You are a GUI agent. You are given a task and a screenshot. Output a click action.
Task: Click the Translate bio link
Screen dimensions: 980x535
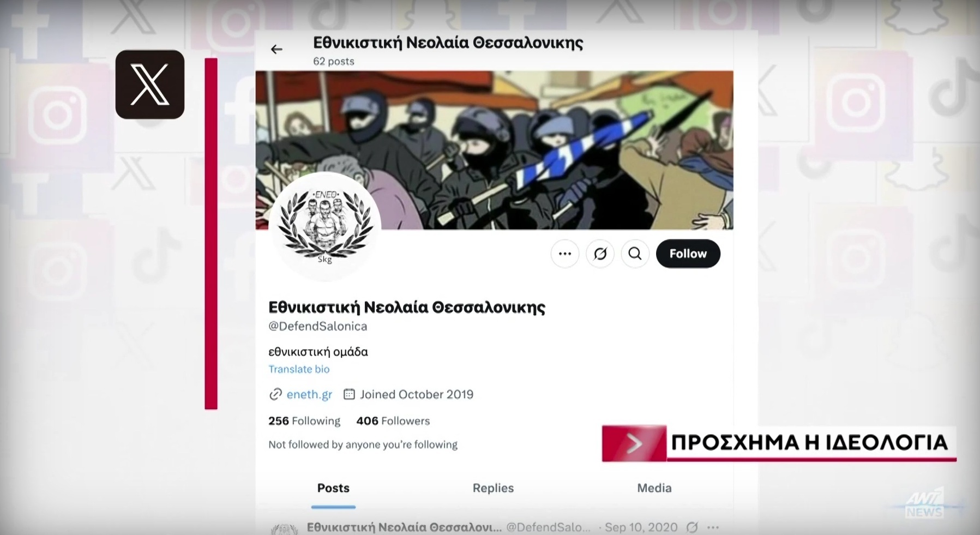[x=299, y=369]
